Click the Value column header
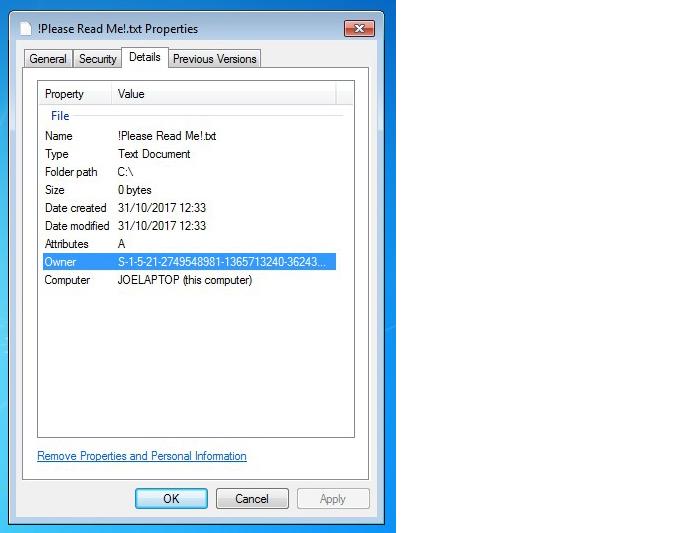This screenshot has height=533, width=700. point(224,94)
